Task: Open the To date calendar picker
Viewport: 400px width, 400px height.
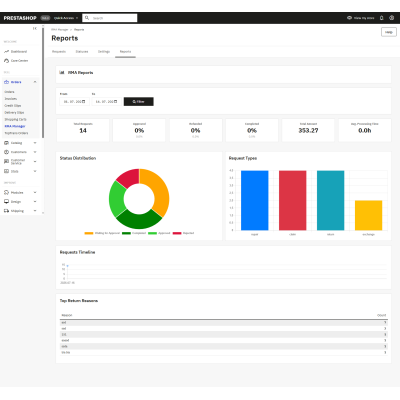Action: 116,102
